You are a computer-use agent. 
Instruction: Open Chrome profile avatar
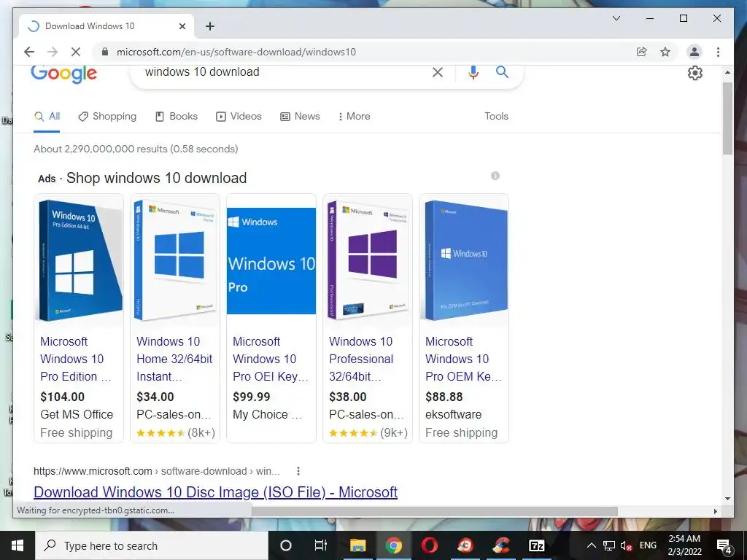694,52
